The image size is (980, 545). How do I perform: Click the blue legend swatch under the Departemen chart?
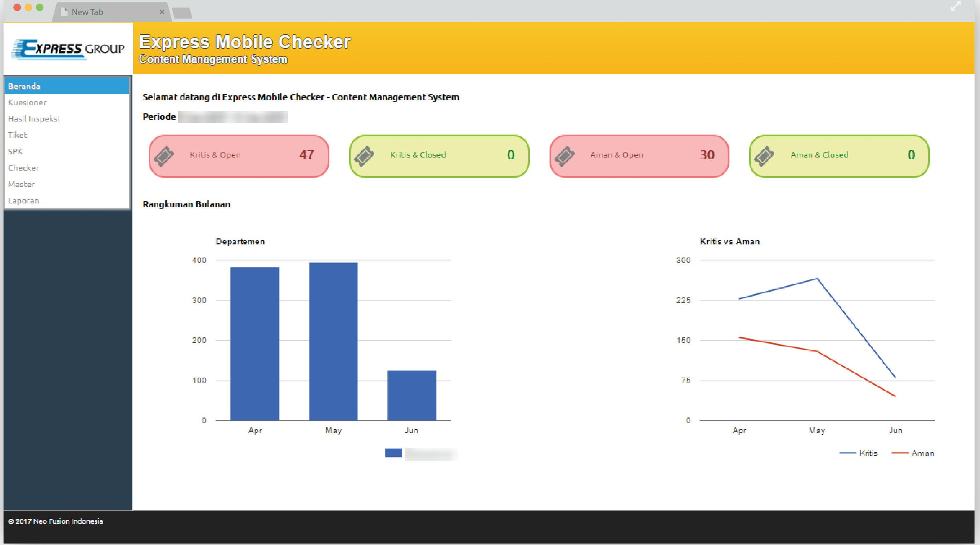pos(394,452)
